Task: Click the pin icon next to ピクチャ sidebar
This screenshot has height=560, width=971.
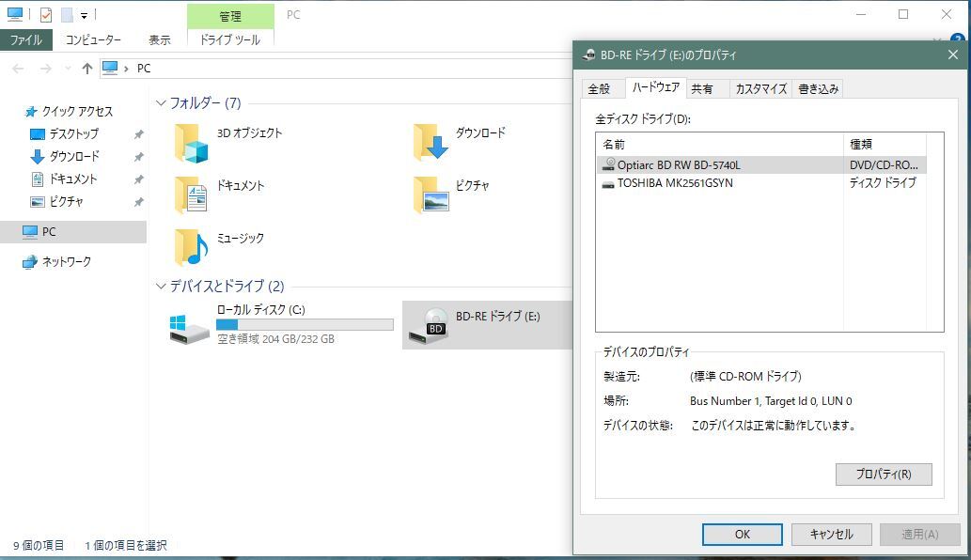Action: 139,202
